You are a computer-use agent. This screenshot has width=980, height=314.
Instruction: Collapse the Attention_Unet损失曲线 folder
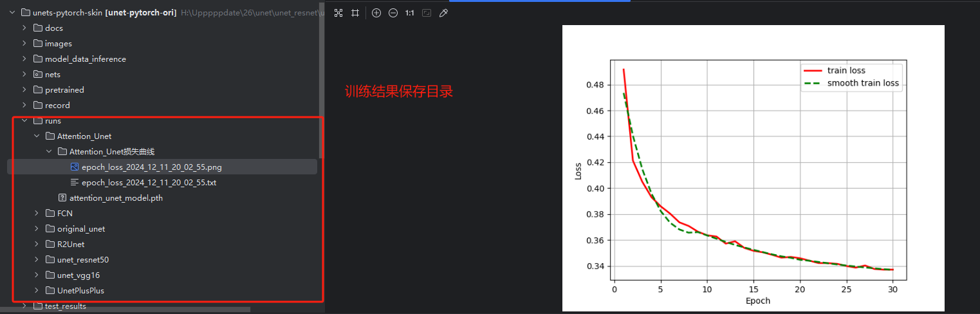tap(49, 151)
